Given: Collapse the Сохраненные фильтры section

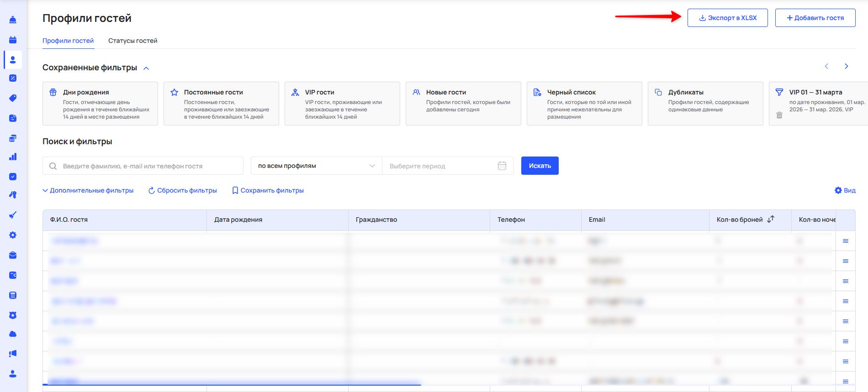Looking at the screenshot, I should coord(146,68).
